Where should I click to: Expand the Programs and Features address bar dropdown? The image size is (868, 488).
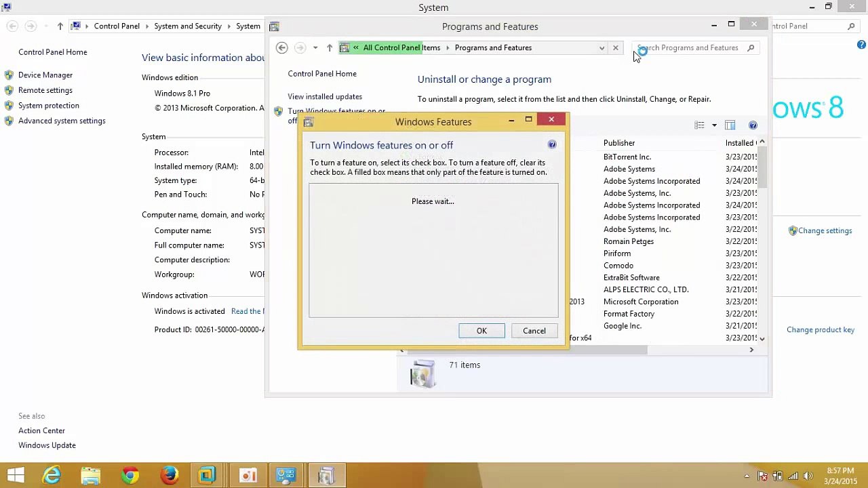point(601,48)
